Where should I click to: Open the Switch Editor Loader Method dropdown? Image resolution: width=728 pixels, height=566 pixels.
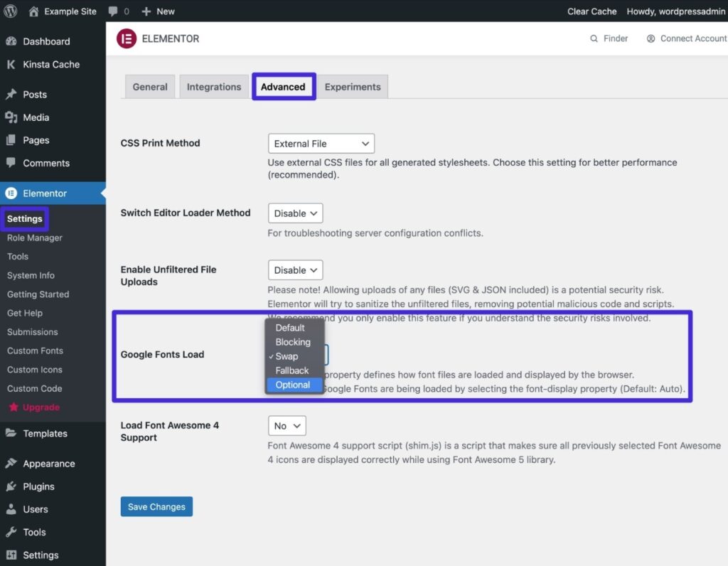click(295, 213)
